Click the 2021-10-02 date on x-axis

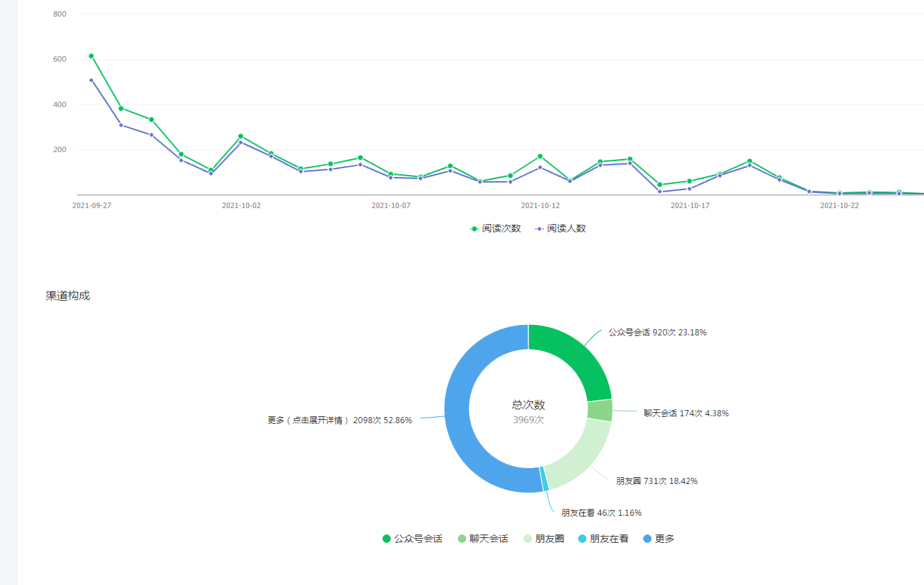[x=241, y=205]
